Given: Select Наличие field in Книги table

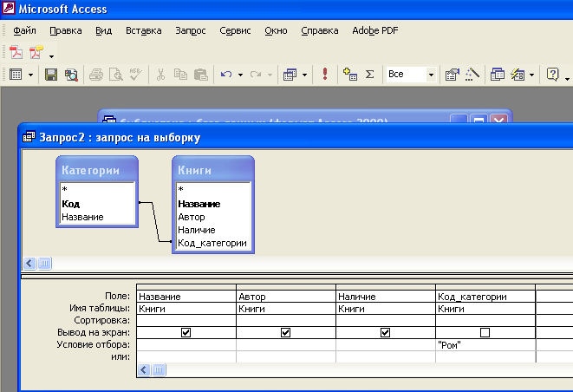Looking at the screenshot, I should coord(213,230).
